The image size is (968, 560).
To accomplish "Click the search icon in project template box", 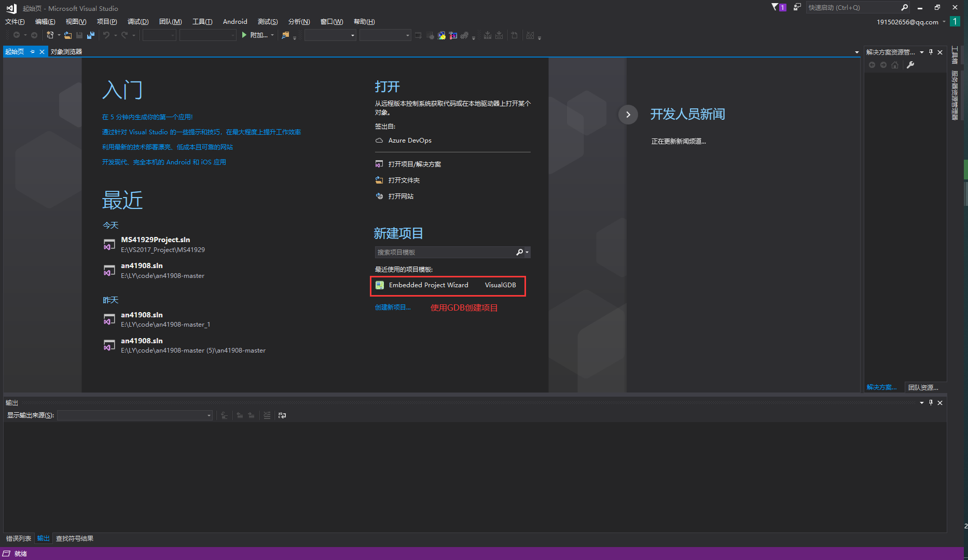I will (519, 252).
